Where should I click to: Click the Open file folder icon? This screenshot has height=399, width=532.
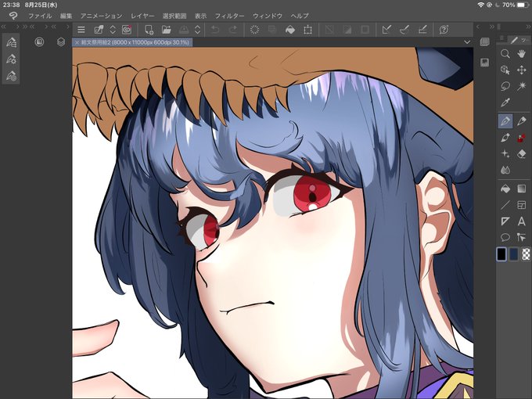click(x=166, y=30)
